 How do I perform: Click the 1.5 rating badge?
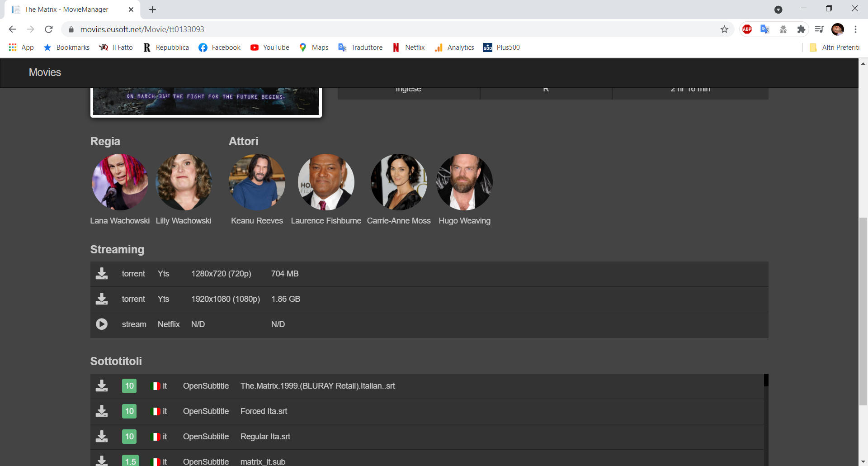click(130, 461)
